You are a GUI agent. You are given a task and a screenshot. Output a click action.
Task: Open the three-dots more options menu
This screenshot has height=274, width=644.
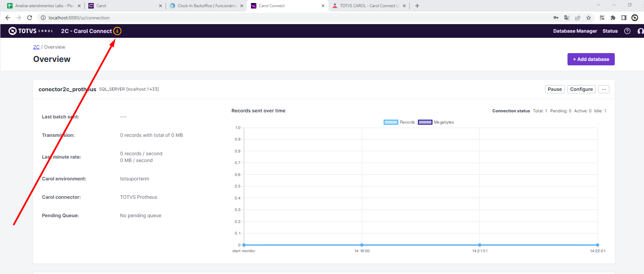(x=604, y=89)
